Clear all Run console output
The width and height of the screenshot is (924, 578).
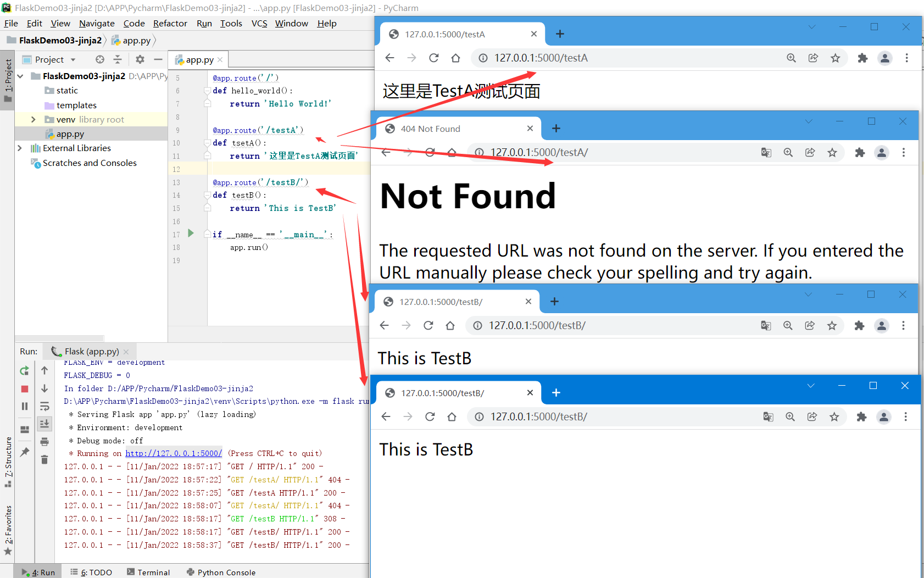point(44,459)
